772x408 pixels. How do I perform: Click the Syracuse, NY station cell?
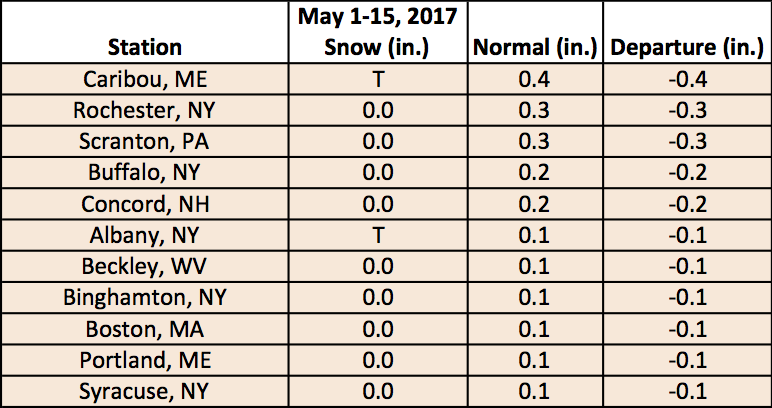[x=144, y=390]
